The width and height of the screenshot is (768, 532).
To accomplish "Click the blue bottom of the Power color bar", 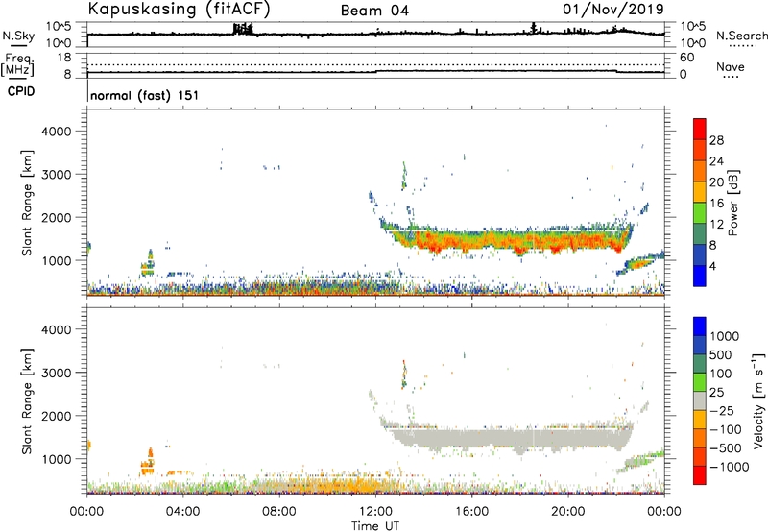I will click(700, 276).
